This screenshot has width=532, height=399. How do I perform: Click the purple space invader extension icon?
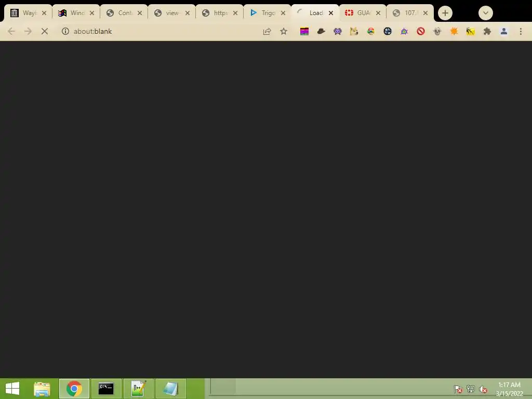[x=338, y=31]
